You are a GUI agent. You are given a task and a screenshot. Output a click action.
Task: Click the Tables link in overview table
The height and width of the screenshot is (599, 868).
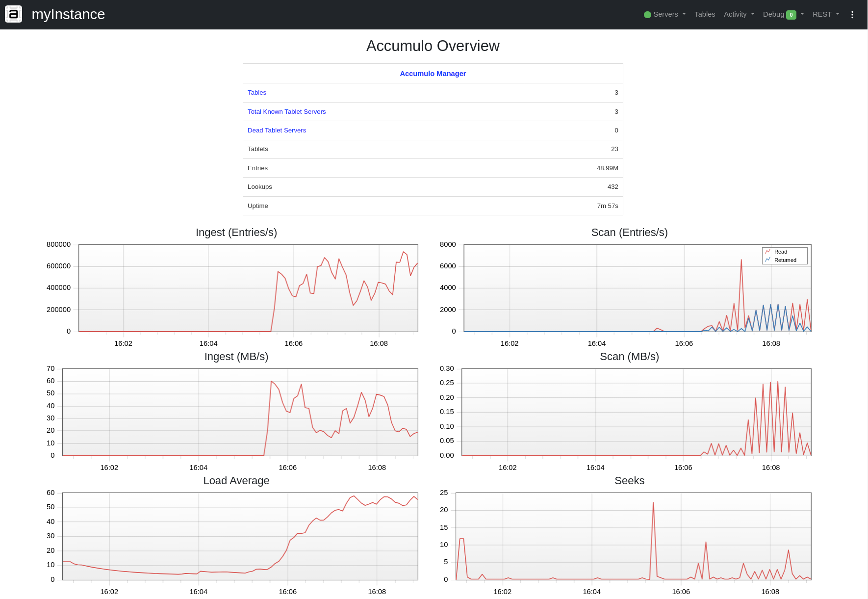[x=256, y=93]
